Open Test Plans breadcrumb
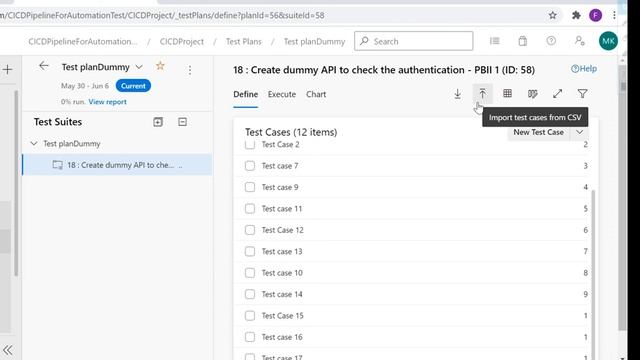The image size is (640, 360). [x=244, y=41]
